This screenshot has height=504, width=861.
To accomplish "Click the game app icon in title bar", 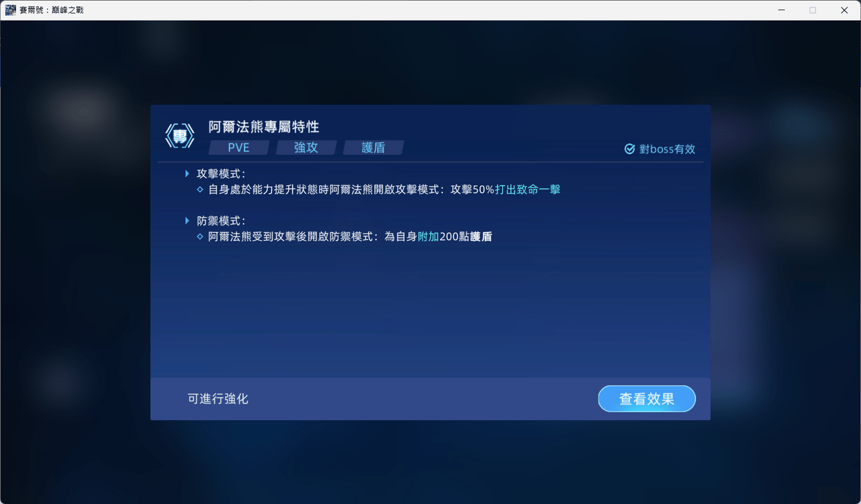I will click(x=10, y=10).
